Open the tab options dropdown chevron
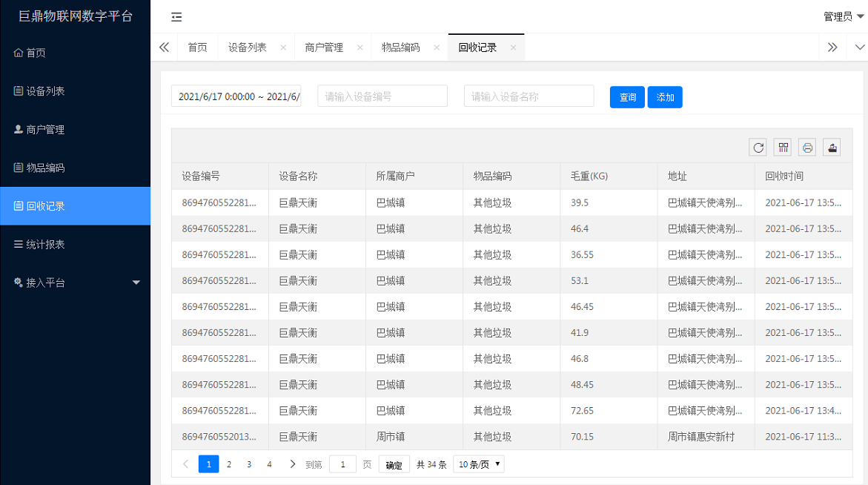 coord(859,47)
